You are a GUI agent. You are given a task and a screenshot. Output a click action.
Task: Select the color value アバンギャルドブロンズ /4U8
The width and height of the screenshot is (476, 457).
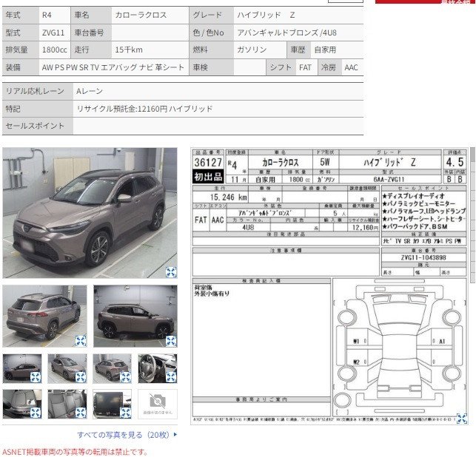click(x=286, y=33)
